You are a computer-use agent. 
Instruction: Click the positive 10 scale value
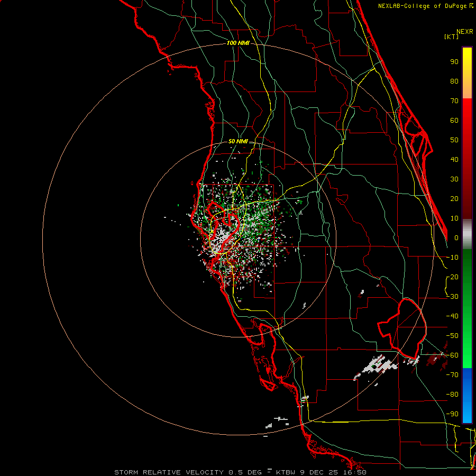pos(454,218)
